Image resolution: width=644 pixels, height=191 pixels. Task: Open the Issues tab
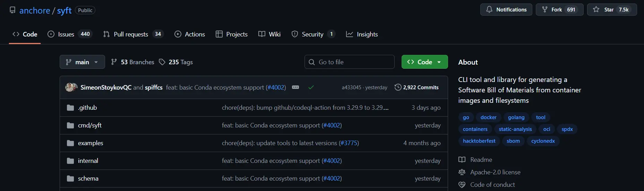pyautogui.click(x=70, y=34)
